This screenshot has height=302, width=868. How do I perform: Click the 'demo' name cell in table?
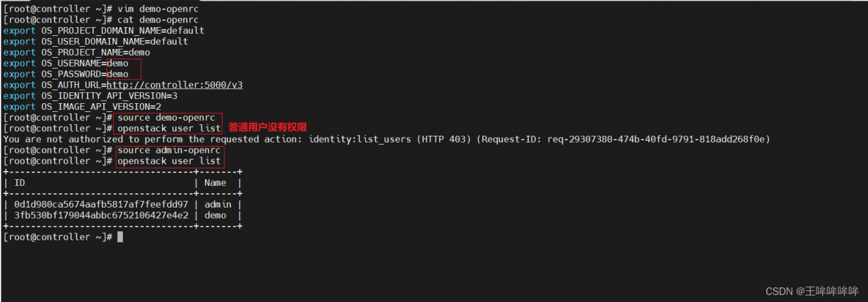215,215
